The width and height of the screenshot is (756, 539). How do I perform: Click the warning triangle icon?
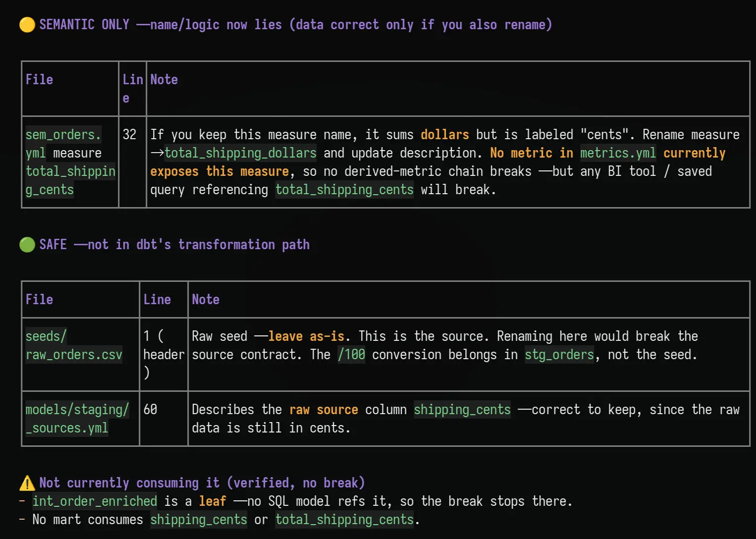pos(27,483)
